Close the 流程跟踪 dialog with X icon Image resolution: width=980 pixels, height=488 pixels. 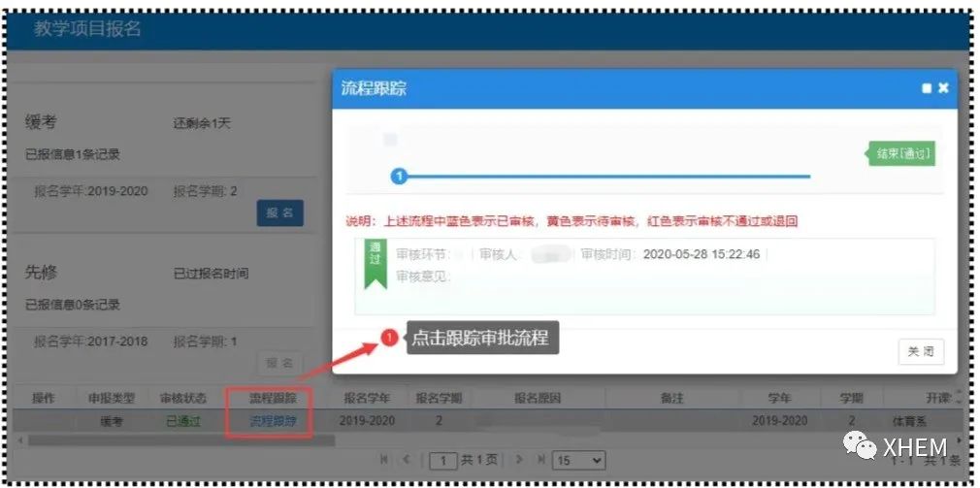coord(943,88)
